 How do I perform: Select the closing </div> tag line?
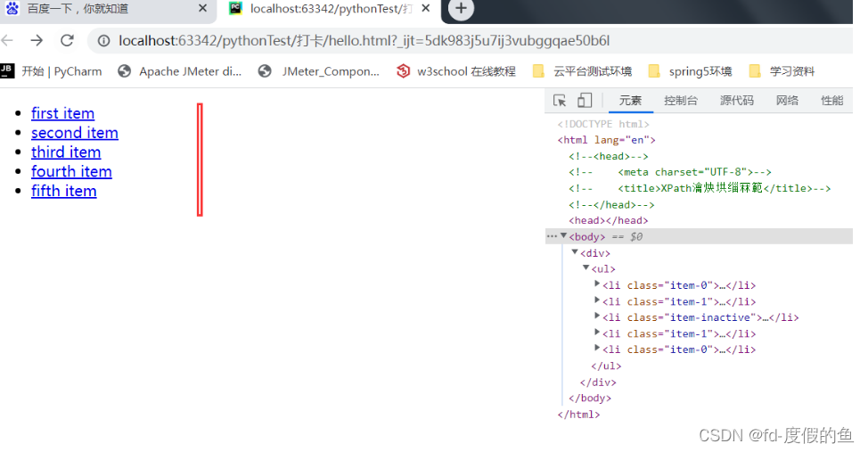(x=598, y=382)
